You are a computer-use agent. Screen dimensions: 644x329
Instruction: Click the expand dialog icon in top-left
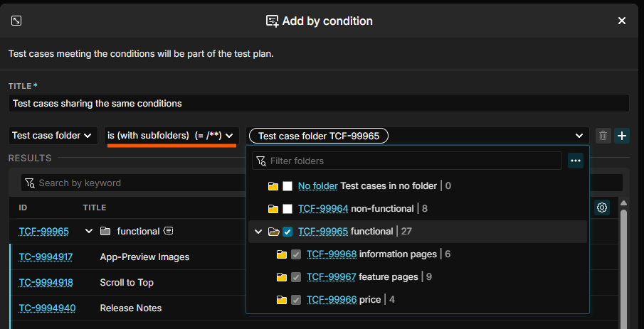(x=16, y=21)
